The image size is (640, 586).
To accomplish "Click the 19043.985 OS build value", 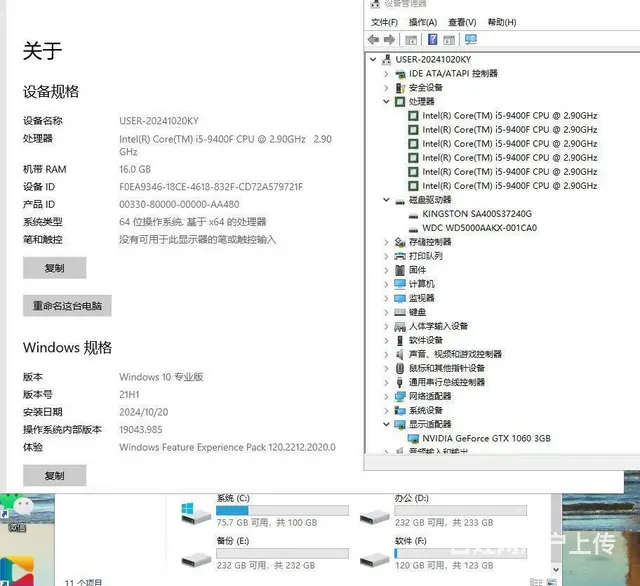I will (x=141, y=430).
